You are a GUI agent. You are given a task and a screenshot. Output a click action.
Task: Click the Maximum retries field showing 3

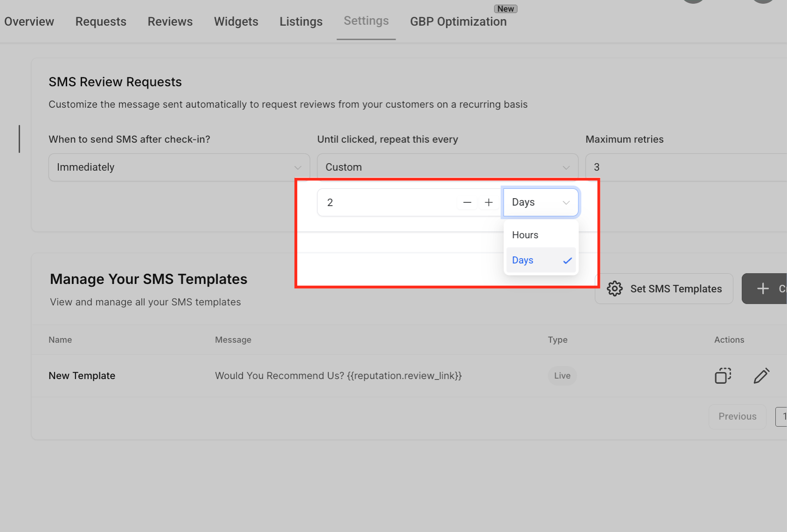pyautogui.click(x=686, y=167)
